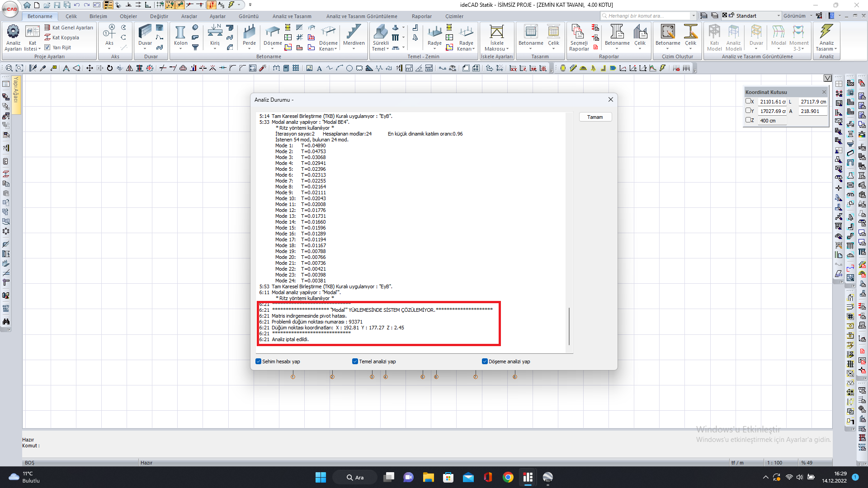The height and width of the screenshot is (488, 868).
Task: Uncheck Sehim hesabı yap checkbox
Action: (259, 361)
